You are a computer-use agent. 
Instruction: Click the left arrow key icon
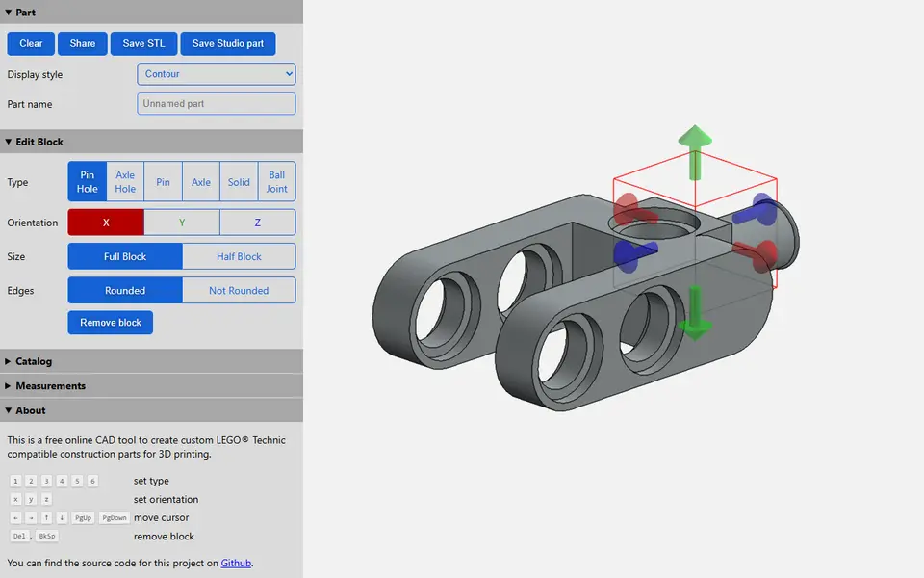(16, 517)
